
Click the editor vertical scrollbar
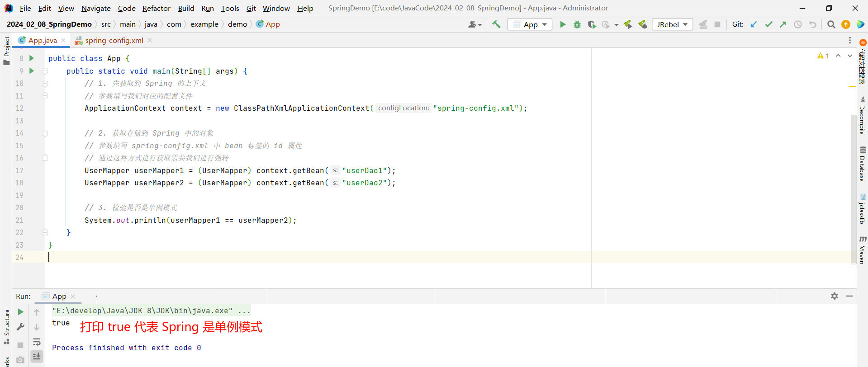coord(854,190)
